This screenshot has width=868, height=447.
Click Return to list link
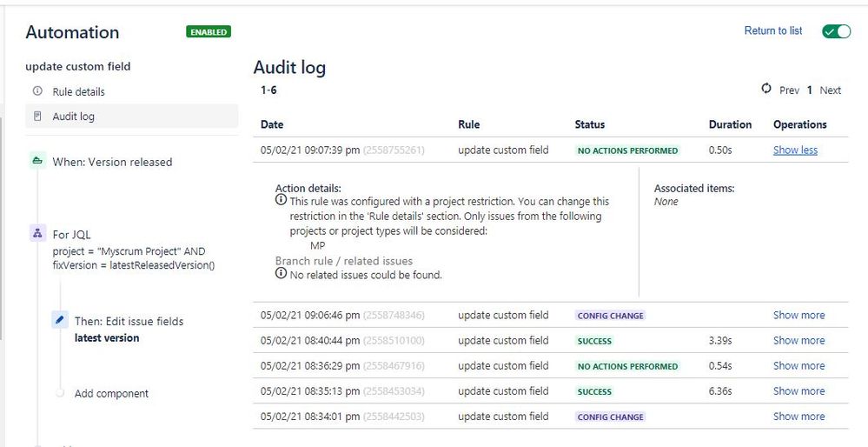(772, 31)
